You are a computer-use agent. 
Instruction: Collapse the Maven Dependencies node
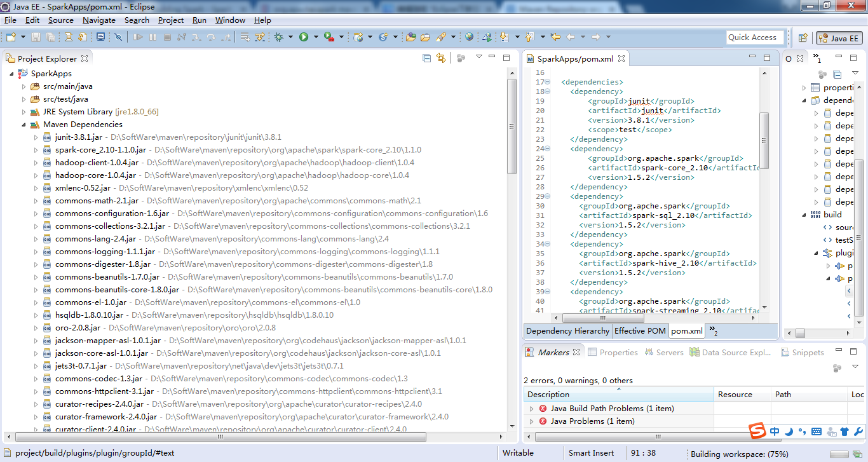24,125
